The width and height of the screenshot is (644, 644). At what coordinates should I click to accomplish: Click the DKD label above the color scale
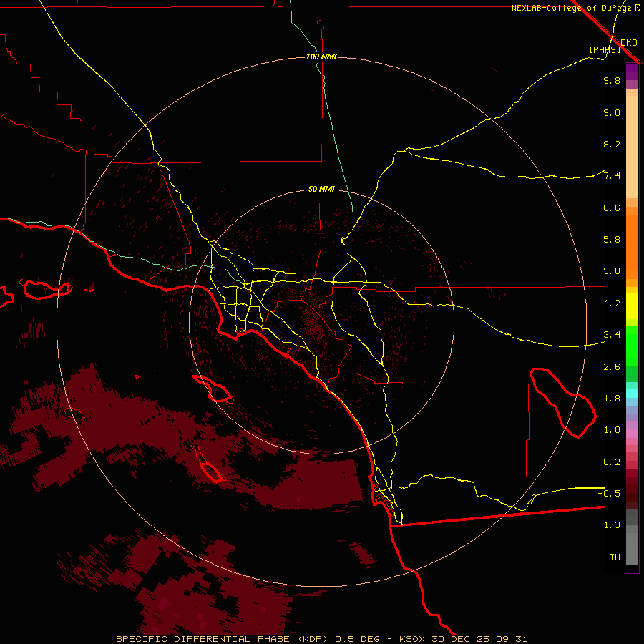click(x=629, y=42)
